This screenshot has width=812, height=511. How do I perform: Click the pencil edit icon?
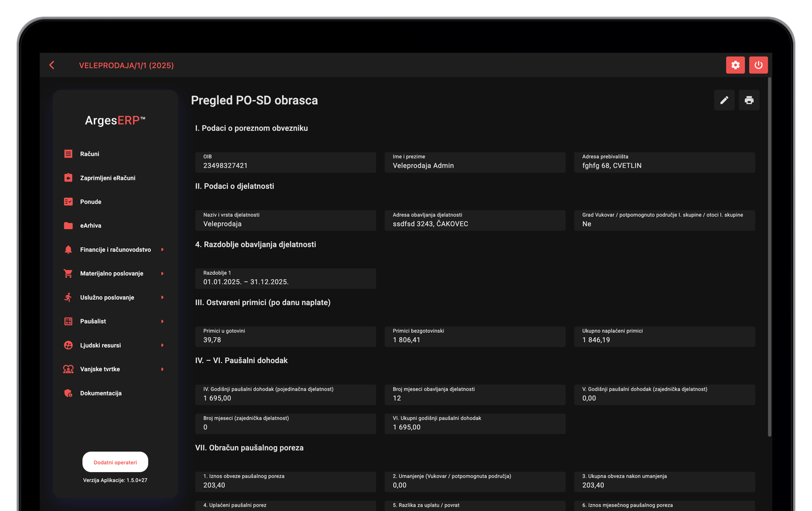(x=724, y=100)
